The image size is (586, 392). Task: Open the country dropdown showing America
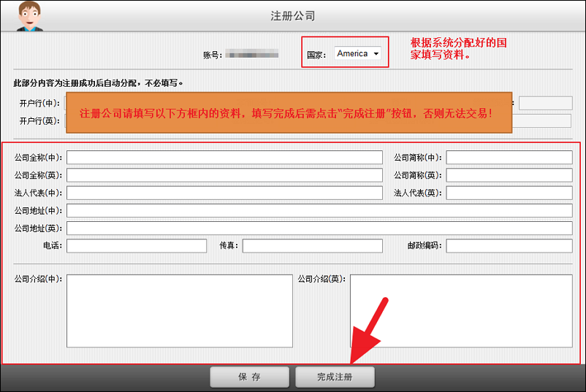(358, 54)
